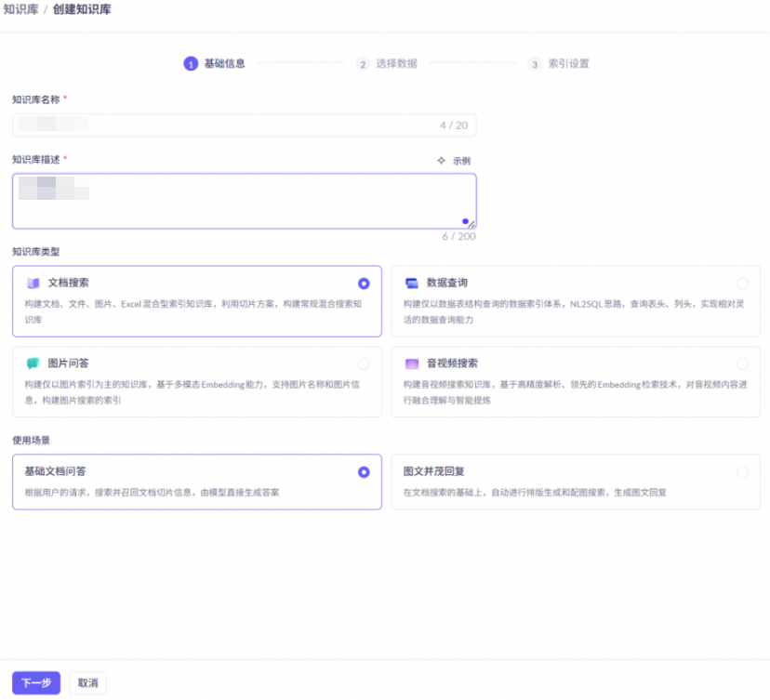Click the 图片问答 chat bubble icon
770x700 pixels.
tap(33, 363)
